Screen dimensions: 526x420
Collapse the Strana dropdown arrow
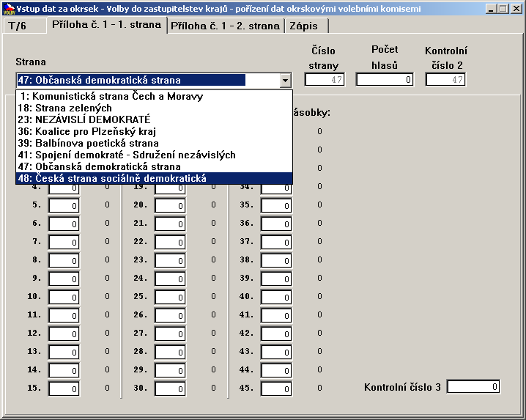[x=285, y=80]
